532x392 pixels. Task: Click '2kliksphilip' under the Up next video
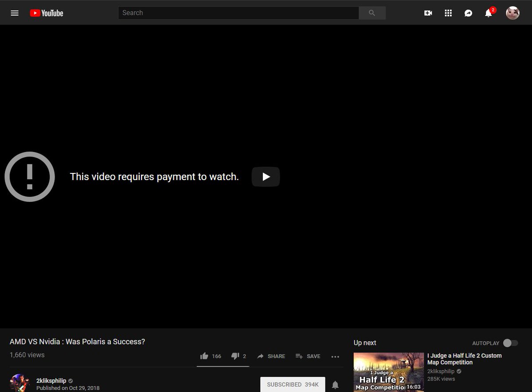441,371
